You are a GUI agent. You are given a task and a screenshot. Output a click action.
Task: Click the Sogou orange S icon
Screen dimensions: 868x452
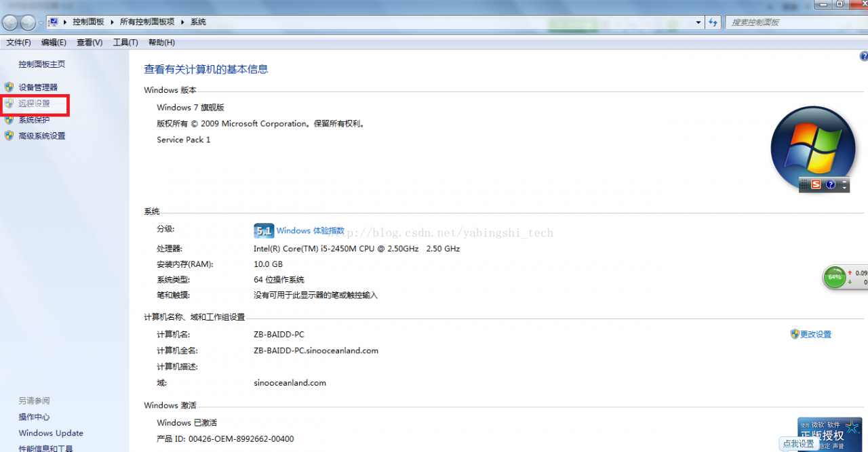[816, 184]
